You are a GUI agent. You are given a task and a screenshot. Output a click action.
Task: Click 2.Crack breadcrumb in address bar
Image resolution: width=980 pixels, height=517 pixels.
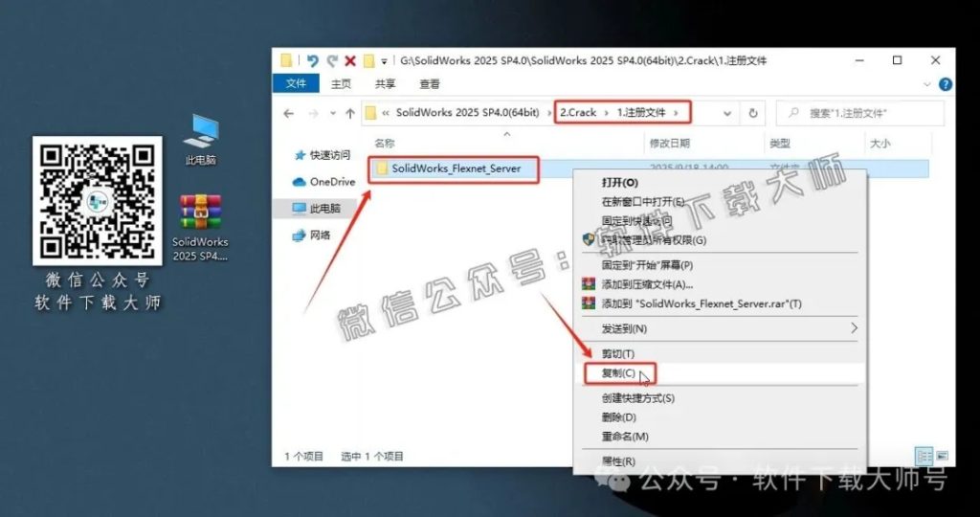click(x=578, y=113)
